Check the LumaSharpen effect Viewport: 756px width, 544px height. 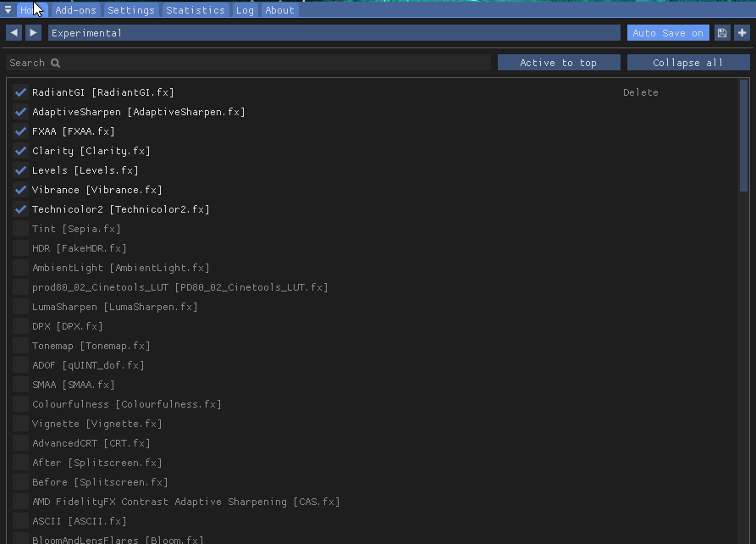pyautogui.click(x=20, y=307)
